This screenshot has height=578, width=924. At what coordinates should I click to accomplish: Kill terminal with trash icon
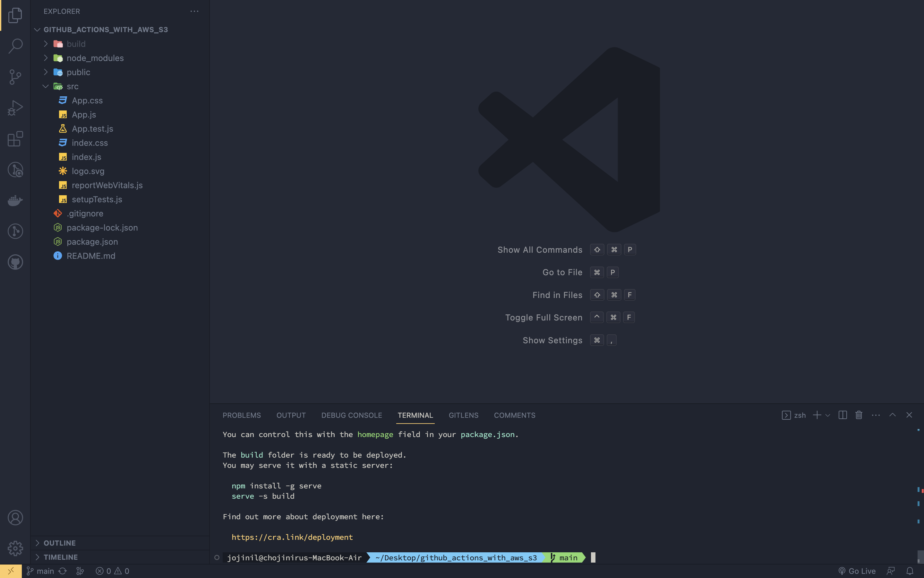click(x=859, y=415)
